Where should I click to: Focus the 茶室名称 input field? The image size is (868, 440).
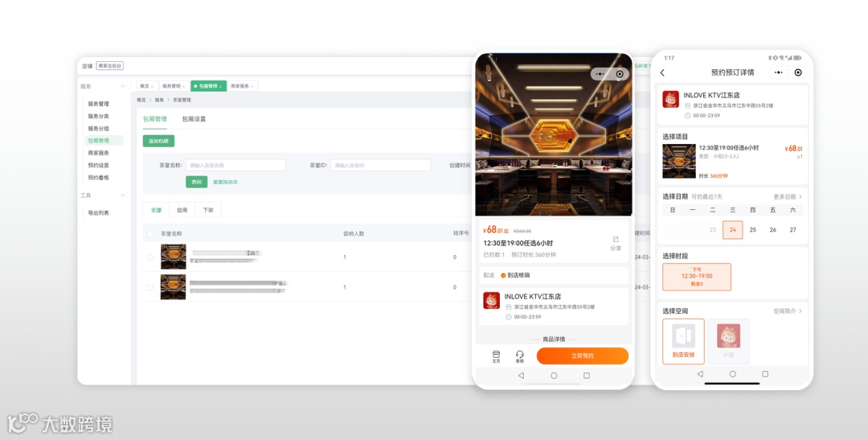[235, 165]
